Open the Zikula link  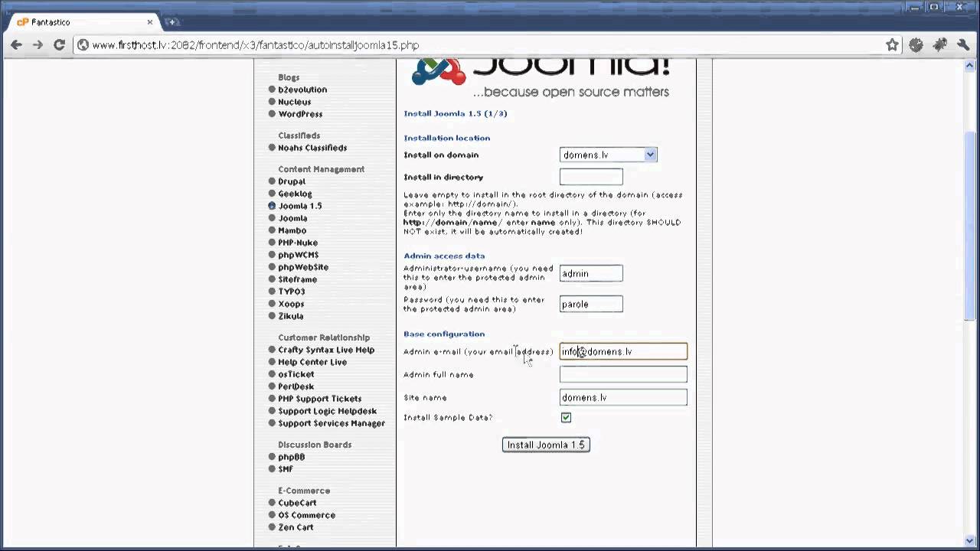coord(290,316)
